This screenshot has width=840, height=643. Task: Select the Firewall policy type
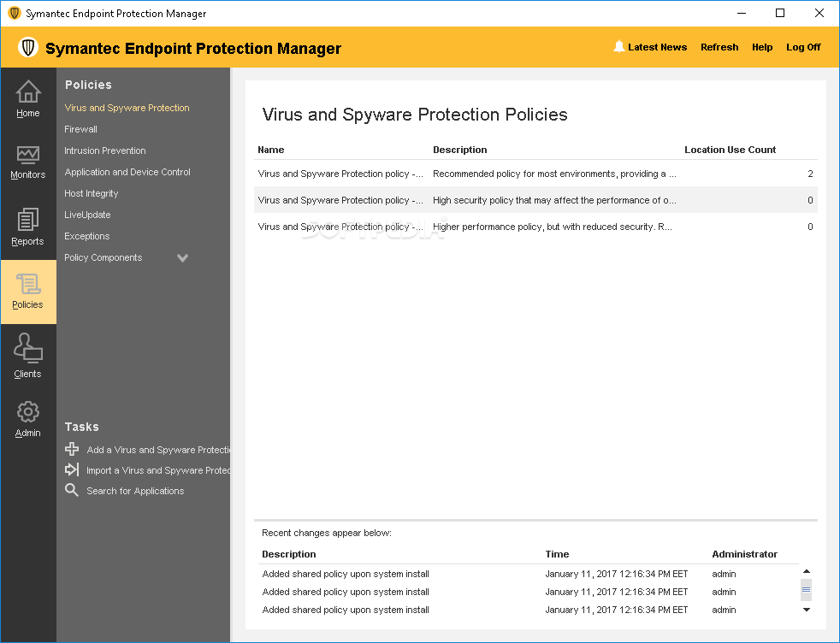pos(81,129)
